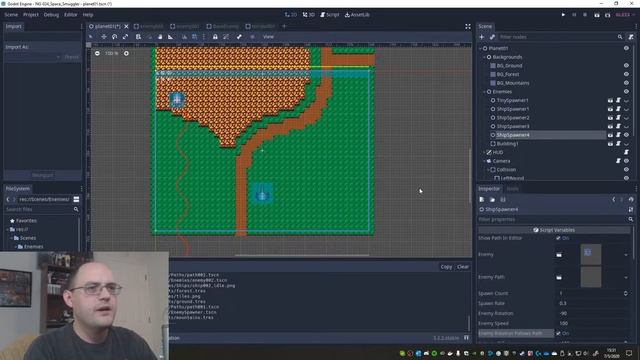Copy the output log
Screen dimensions: 640x360
click(x=446, y=267)
